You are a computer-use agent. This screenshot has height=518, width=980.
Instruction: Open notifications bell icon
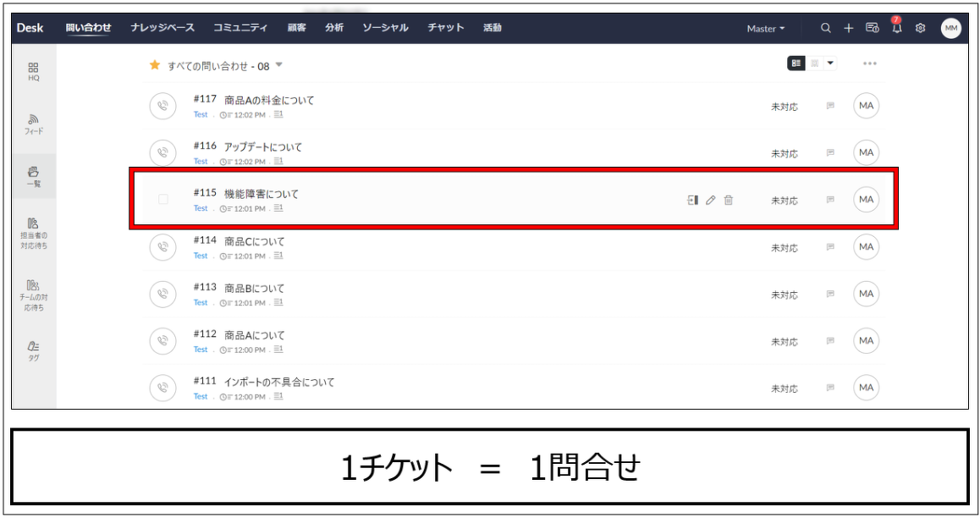coord(896,27)
